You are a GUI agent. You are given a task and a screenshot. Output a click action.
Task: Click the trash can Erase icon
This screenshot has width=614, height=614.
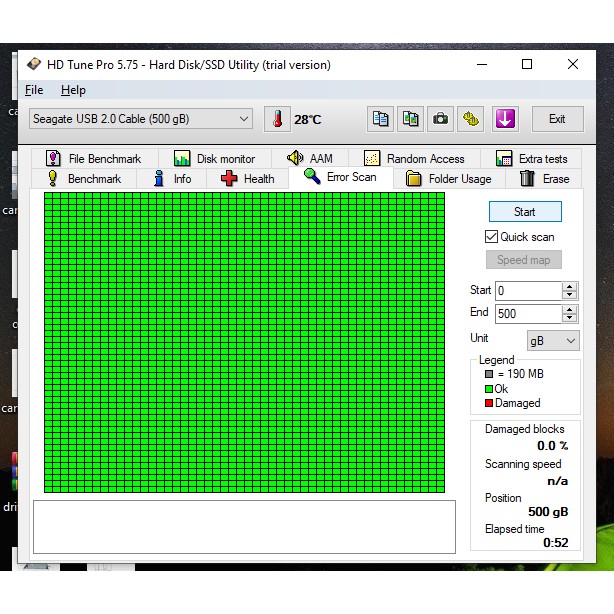tap(527, 179)
